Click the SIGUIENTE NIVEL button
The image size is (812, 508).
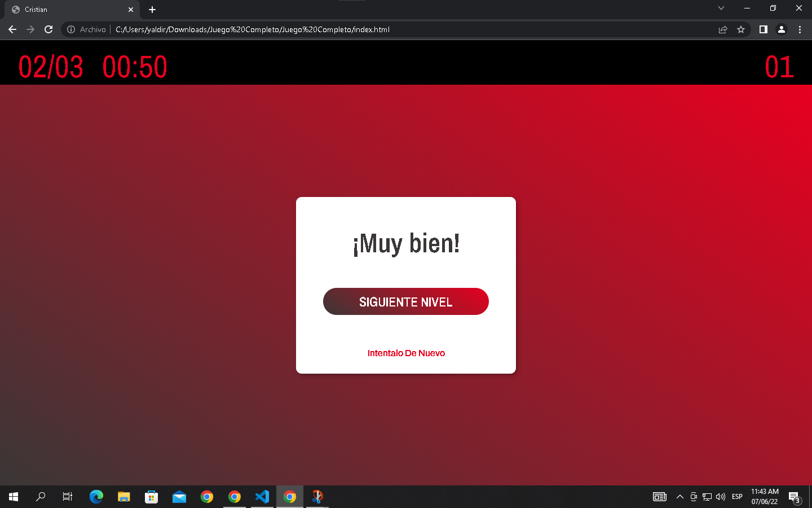coord(406,301)
